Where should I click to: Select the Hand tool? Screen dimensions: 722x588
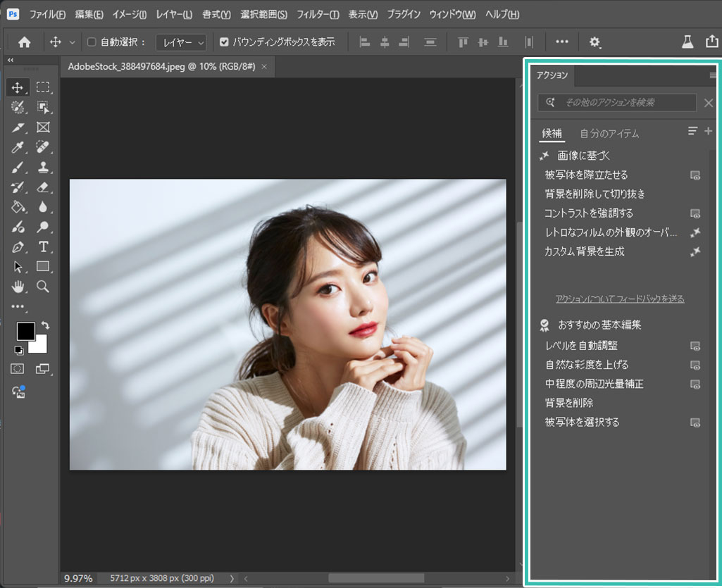pyautogui.click(x=18, y=287)
